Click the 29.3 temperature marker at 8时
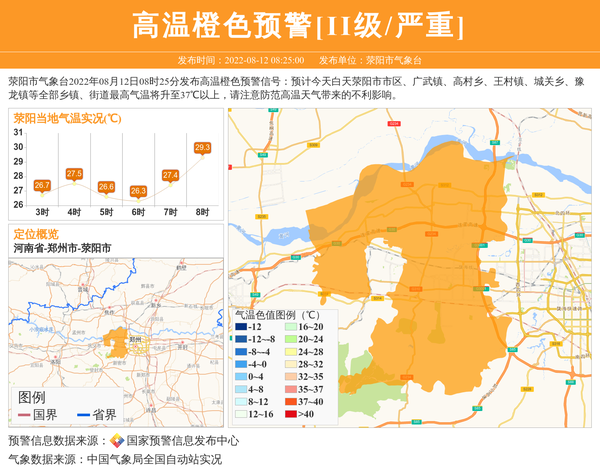This screenshot has height=471, width=600. click(202, 148)
